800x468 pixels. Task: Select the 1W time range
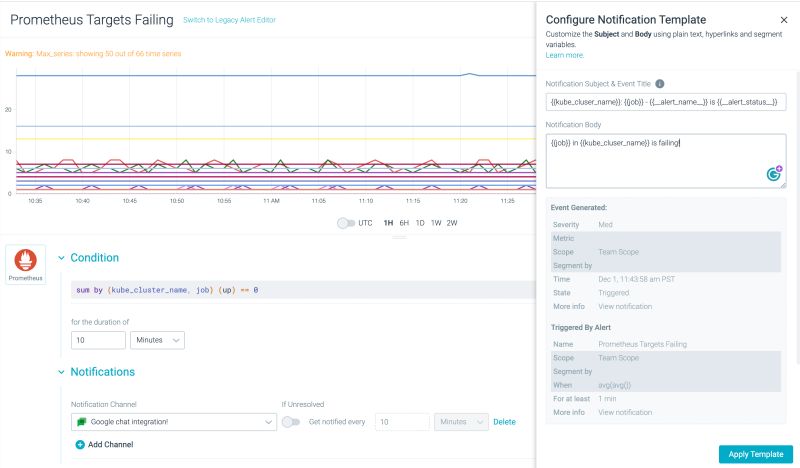click(x=436, y=223)
